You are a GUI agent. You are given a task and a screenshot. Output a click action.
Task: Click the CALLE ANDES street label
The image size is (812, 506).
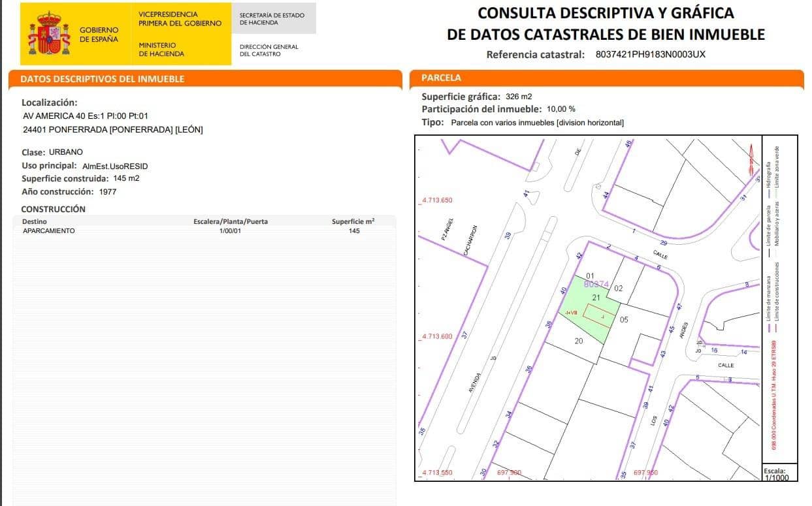[683, 329]
